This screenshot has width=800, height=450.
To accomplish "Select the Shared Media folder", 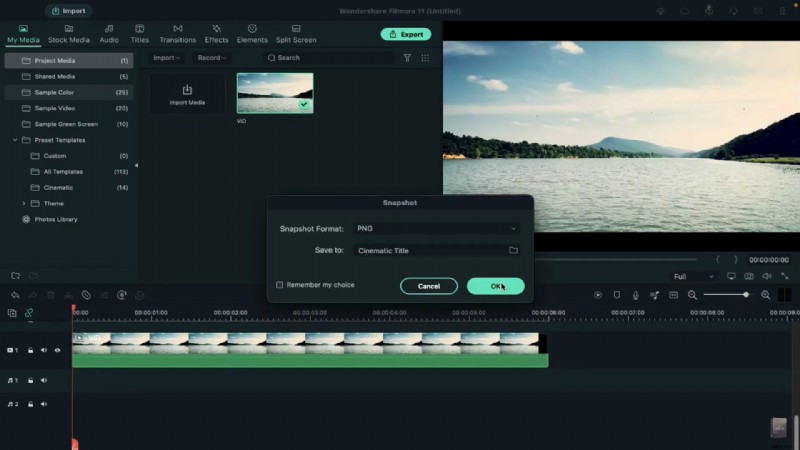I will [69, 77].
